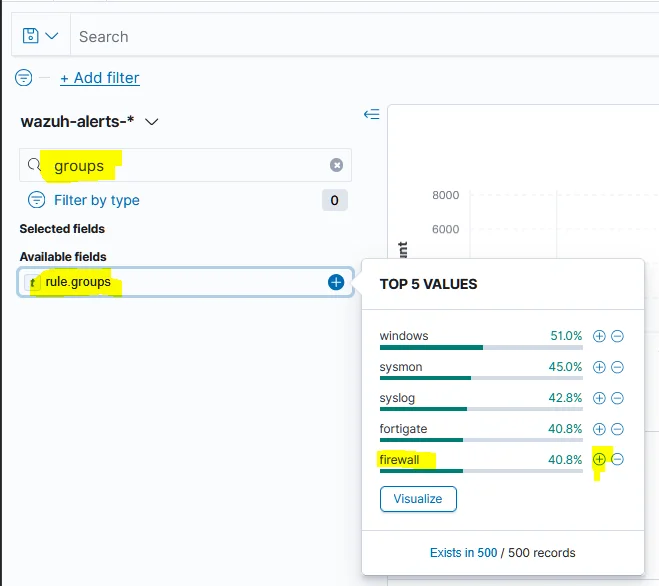The height and width of the screenshot is (586, 659).
Task: Add rule.groups field as a column
Action: [336, 282]
